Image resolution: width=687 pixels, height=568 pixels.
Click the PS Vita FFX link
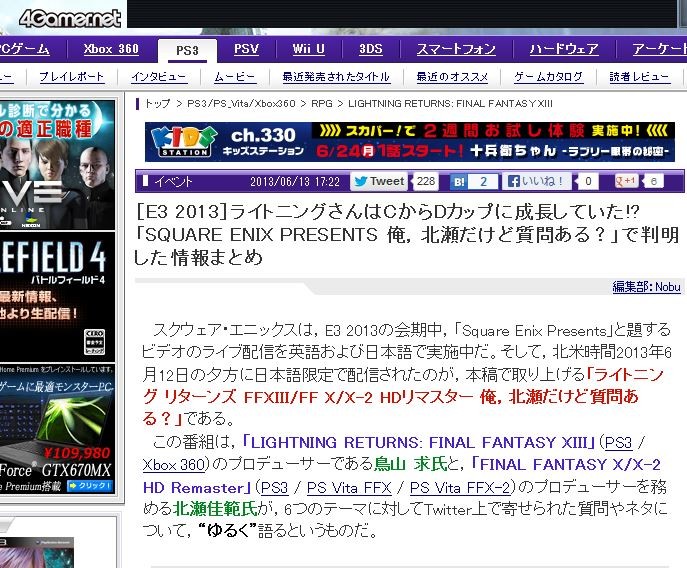349,488
